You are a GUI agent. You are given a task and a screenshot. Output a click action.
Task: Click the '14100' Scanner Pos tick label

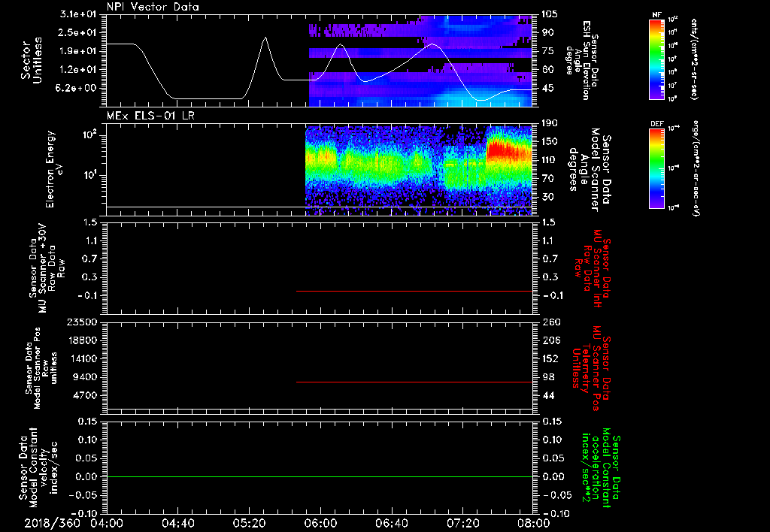81,358
